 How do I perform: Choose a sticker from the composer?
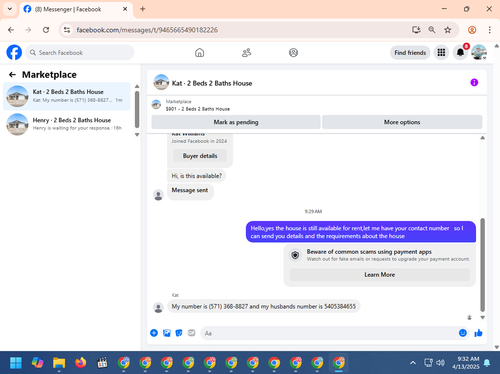click(x=179, y=333)
